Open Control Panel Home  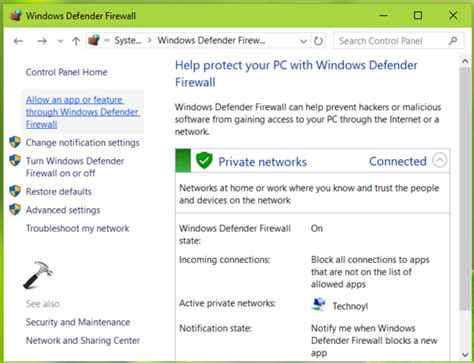[x=67, y=72]
